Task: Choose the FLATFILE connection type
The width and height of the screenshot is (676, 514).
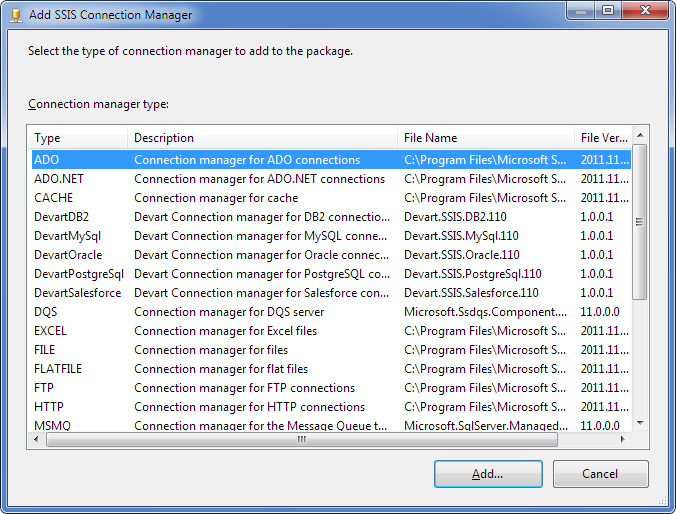Action: click(x=58, y=369)
